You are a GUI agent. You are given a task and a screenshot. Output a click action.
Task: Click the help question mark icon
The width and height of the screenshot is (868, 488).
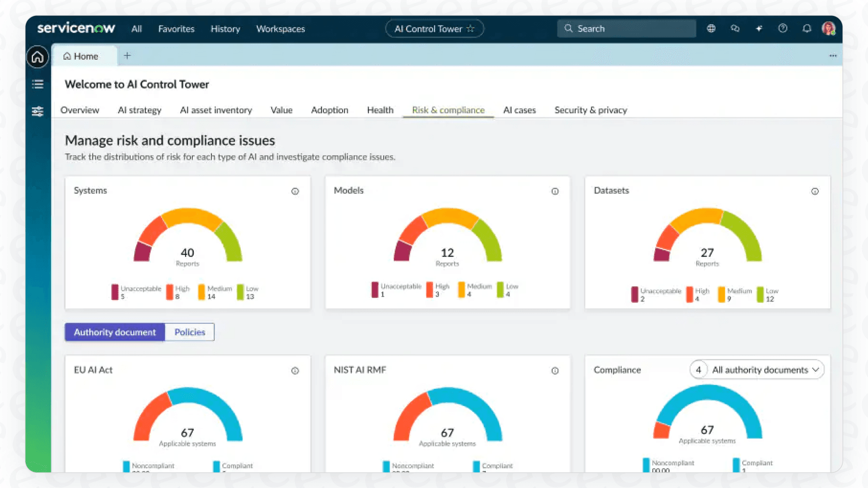782,28
